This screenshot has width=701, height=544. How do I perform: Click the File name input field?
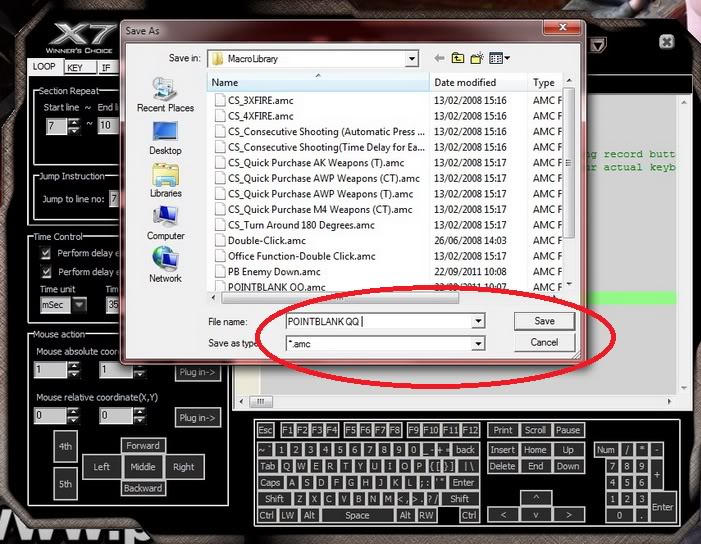coord(379,321)
